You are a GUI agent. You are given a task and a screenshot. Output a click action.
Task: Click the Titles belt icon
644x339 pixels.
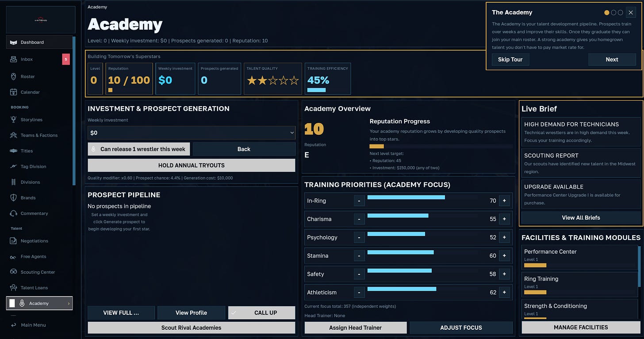13,151
